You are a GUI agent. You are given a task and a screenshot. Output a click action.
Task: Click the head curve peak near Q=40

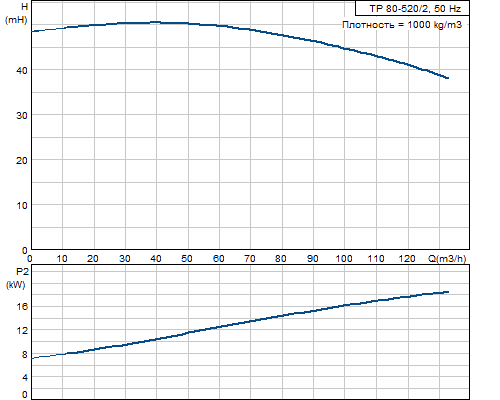pos(156,22)
